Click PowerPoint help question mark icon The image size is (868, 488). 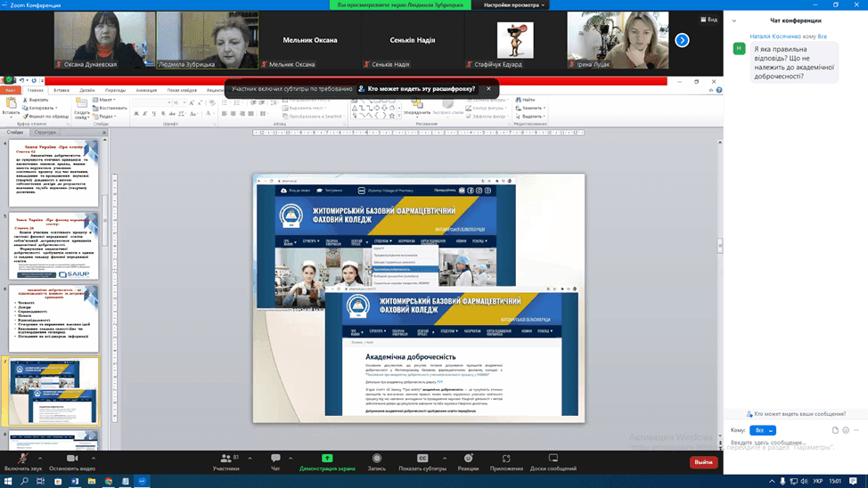point(719,90)
